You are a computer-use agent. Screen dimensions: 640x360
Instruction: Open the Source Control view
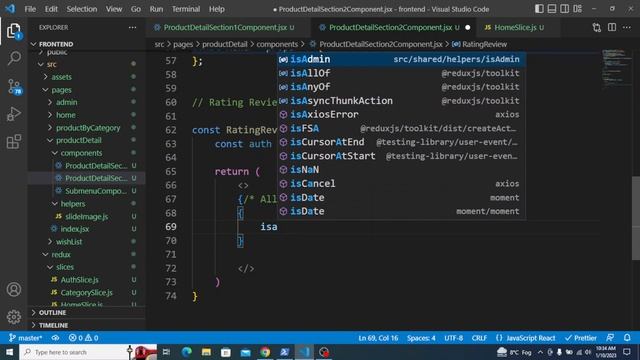pos(14,87)
